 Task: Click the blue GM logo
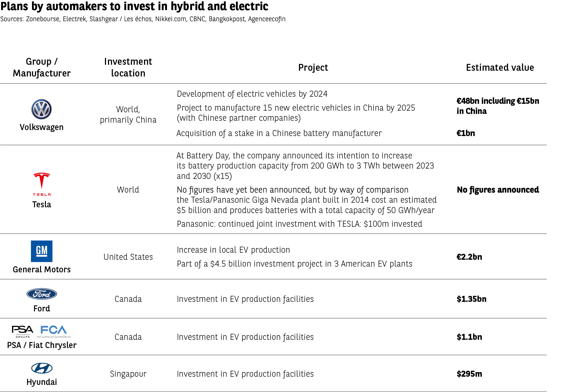[42, 251]
